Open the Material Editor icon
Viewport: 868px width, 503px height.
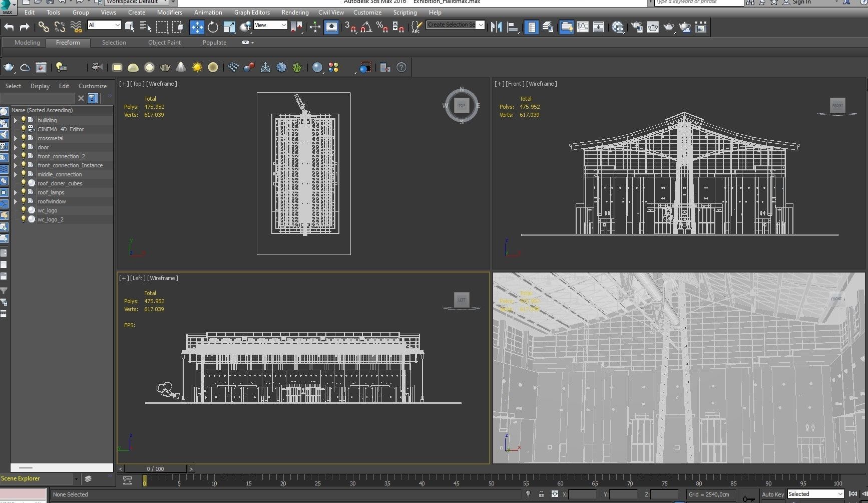(x=618, y=27)
